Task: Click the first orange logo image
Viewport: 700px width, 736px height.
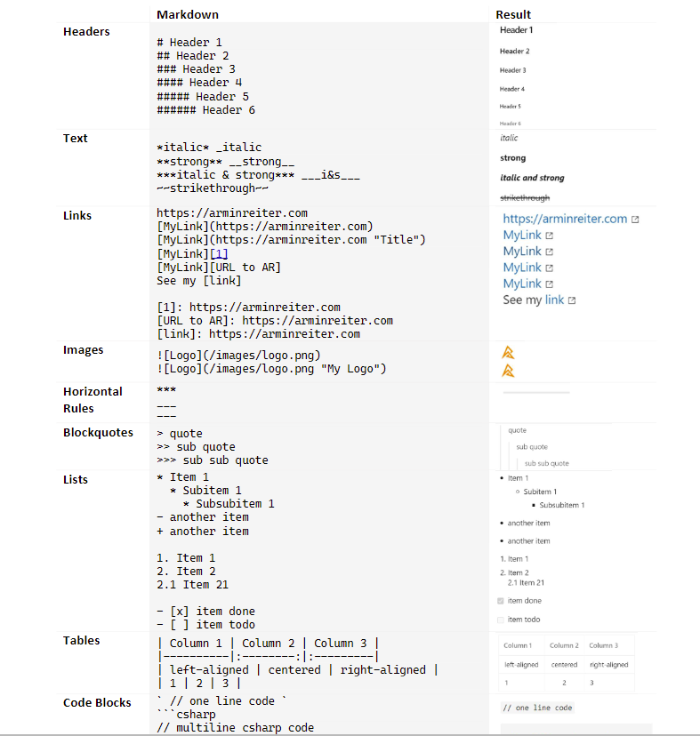Action: 508,352
